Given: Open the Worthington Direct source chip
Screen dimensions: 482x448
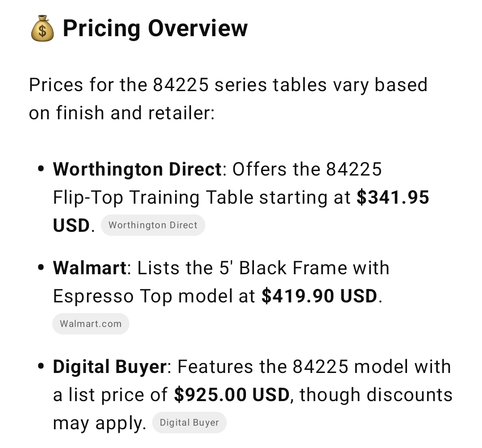Looking at the screenshot, I should click(x=153, y=225).
